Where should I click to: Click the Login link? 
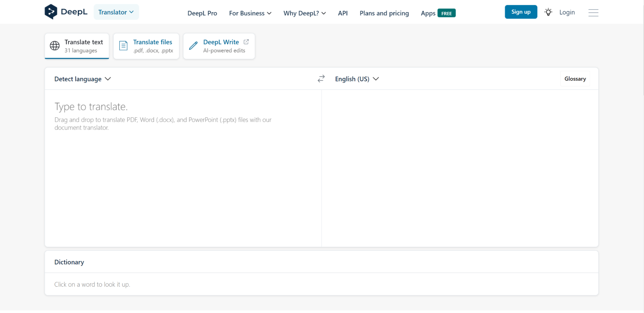(x=567, y=12)
